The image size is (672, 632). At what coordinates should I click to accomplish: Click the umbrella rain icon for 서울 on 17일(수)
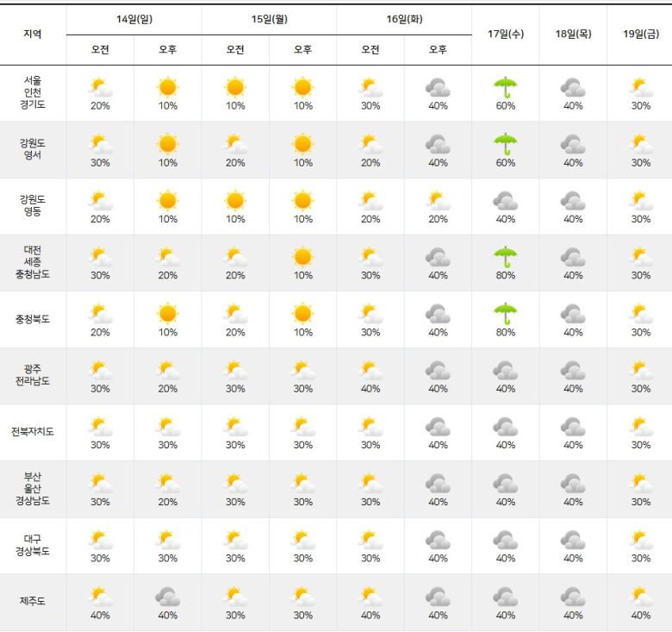[x=505, y=87]
